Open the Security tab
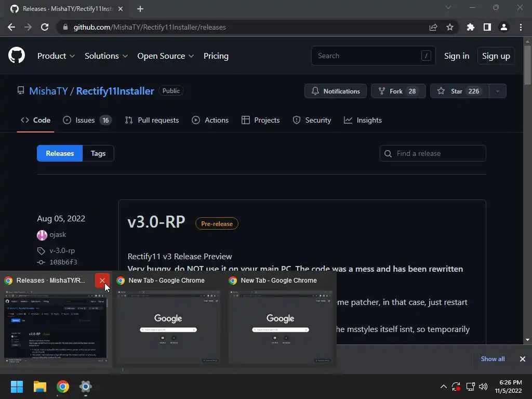 pyautogui.click(x=312, y=120)
